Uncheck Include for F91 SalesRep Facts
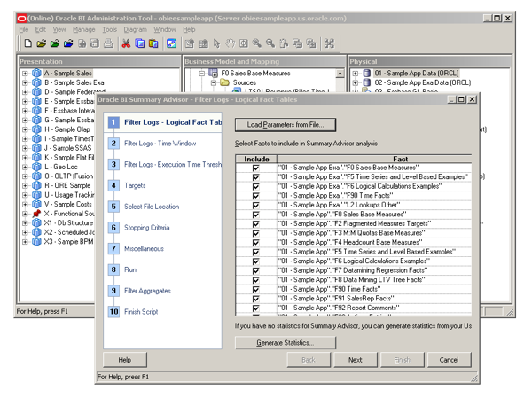 click(x=256, y=299)
